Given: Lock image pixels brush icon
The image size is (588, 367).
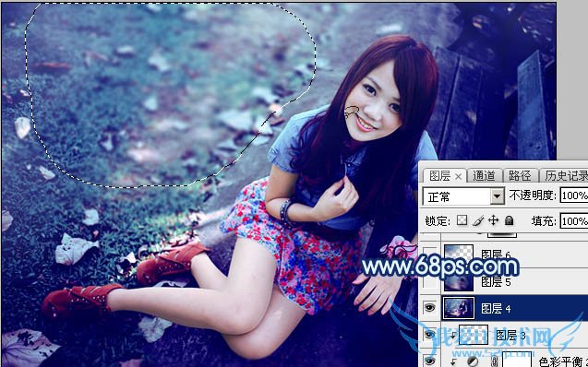Looking at the screenshot, I should [x=478, y=220].
